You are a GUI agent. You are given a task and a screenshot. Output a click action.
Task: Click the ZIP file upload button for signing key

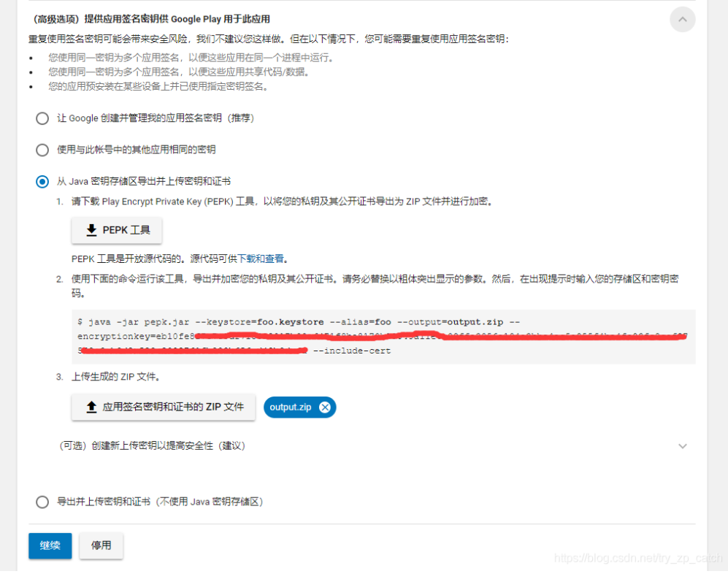[x=164, y=407]
